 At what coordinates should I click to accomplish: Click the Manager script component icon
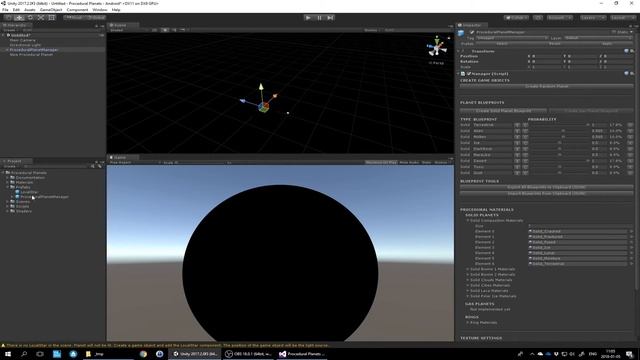point(463,74)
